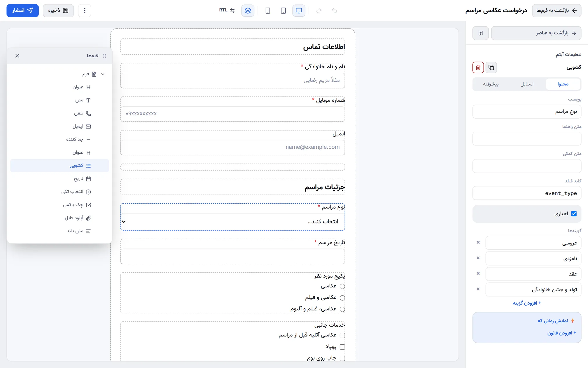This screenshot has width=588, height=368.
Task: Remove the عقد option
Action: click(x=478, y=274)
